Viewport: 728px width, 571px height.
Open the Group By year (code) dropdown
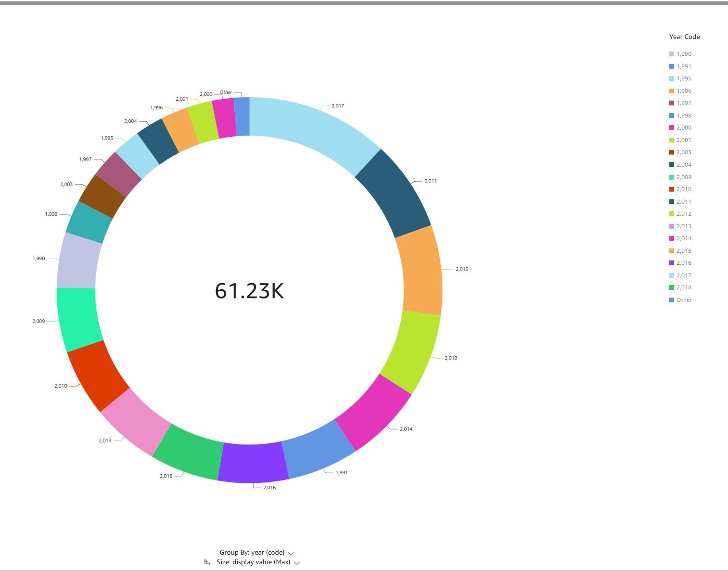tap(291, 553)
